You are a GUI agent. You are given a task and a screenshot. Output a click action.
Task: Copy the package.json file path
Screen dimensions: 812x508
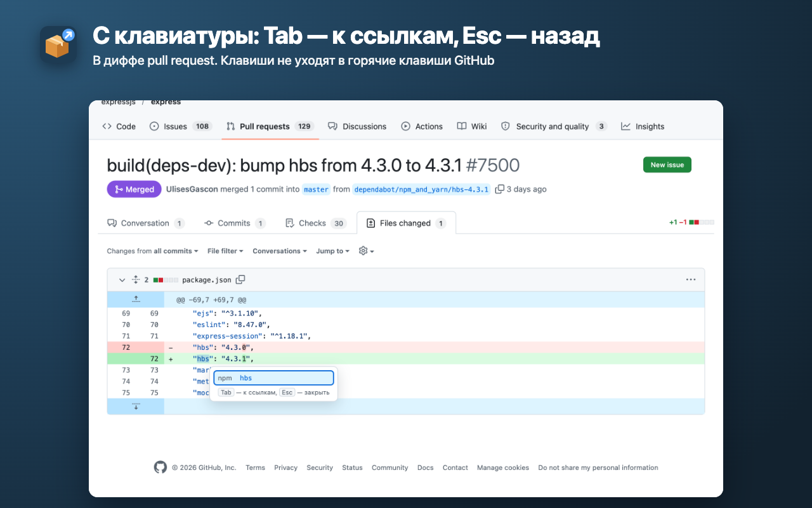[x=240, y=279]
